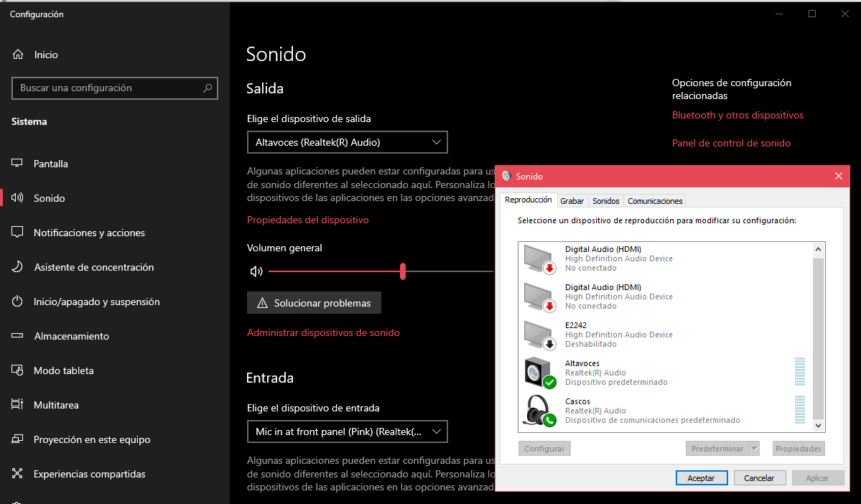Open the output device dropdown Altavoces

pos(348,142)
